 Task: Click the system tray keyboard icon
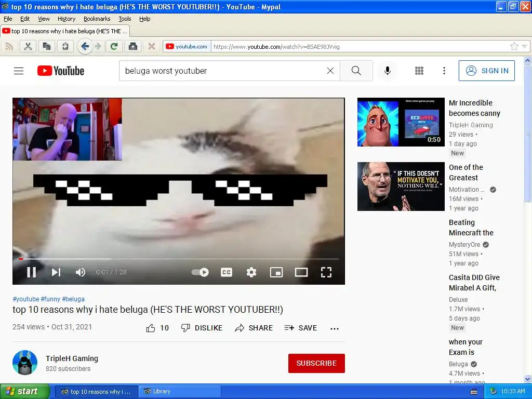[x=474, y=392]
